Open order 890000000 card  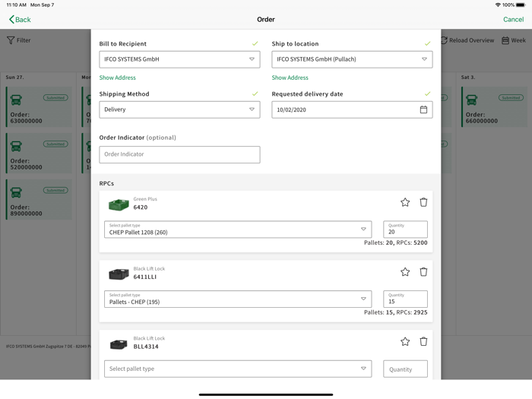click(x=39, y=199)
